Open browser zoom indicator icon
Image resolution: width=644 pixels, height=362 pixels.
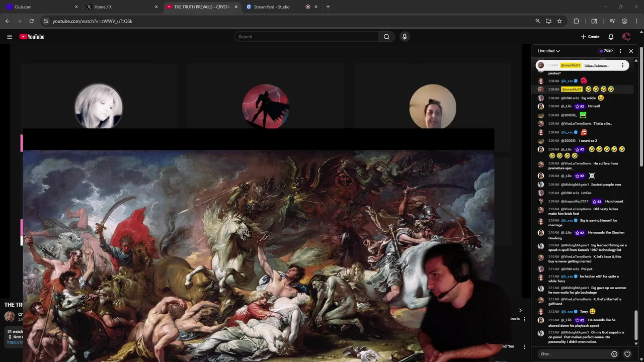click(538, 21)
